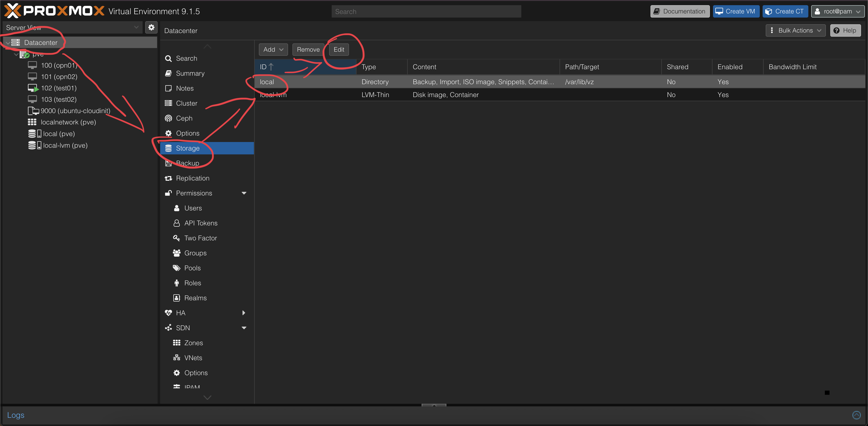Open Groups via its people icon
The height and width of the screenshot is (426, 868).
tap(176, 253)
